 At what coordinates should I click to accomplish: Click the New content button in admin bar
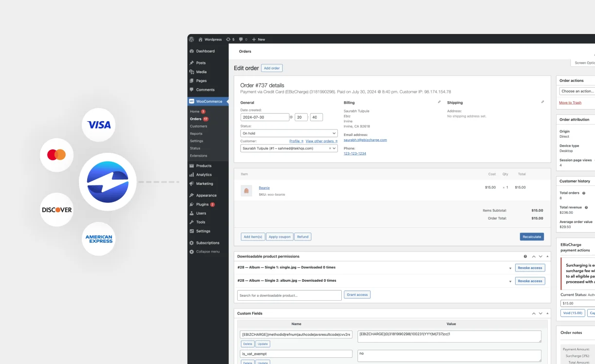pyautogui.click(x=259, y=39)
